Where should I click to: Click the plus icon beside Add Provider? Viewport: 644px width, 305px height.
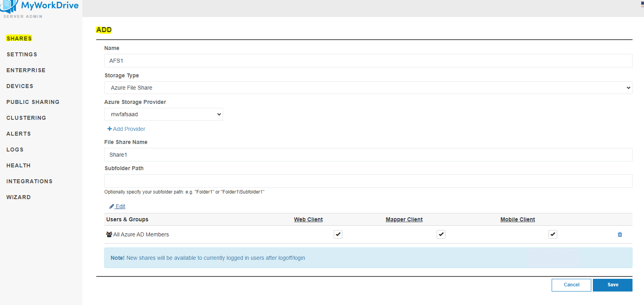(109, 129)
